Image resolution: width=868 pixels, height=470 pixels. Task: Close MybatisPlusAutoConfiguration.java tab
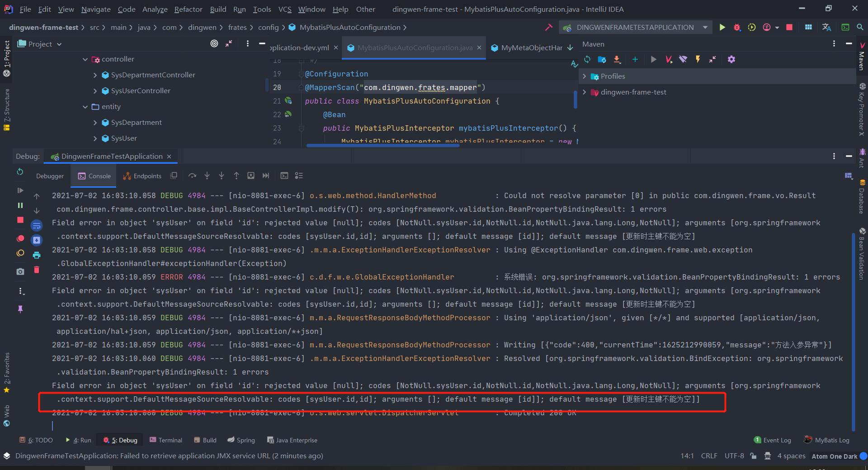[x=479, y=47]
